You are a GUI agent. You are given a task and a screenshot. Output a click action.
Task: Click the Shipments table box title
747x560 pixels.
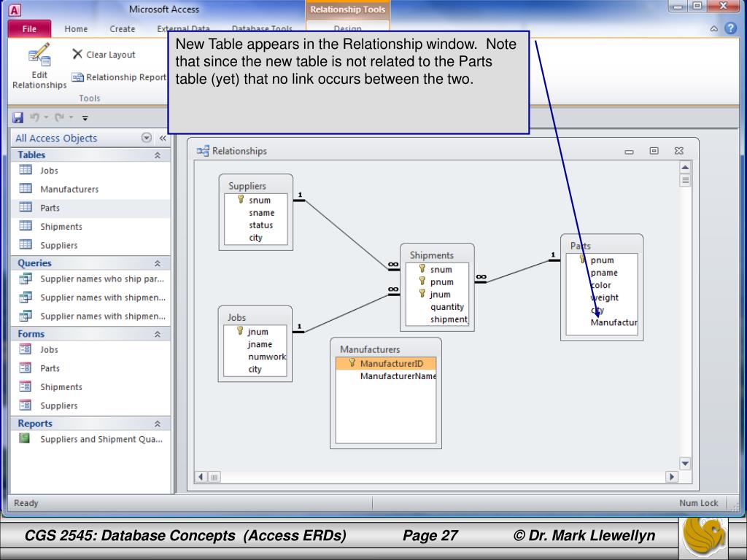tap(432, 255)
